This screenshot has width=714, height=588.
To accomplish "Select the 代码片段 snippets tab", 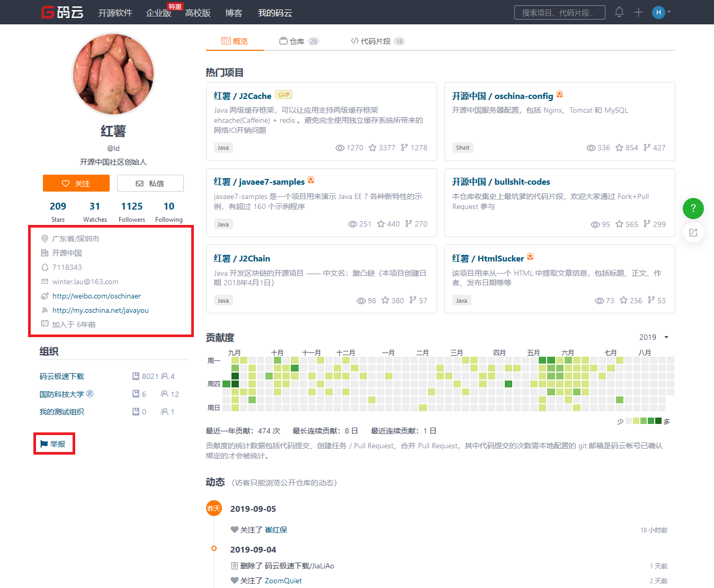I will 378,41.
